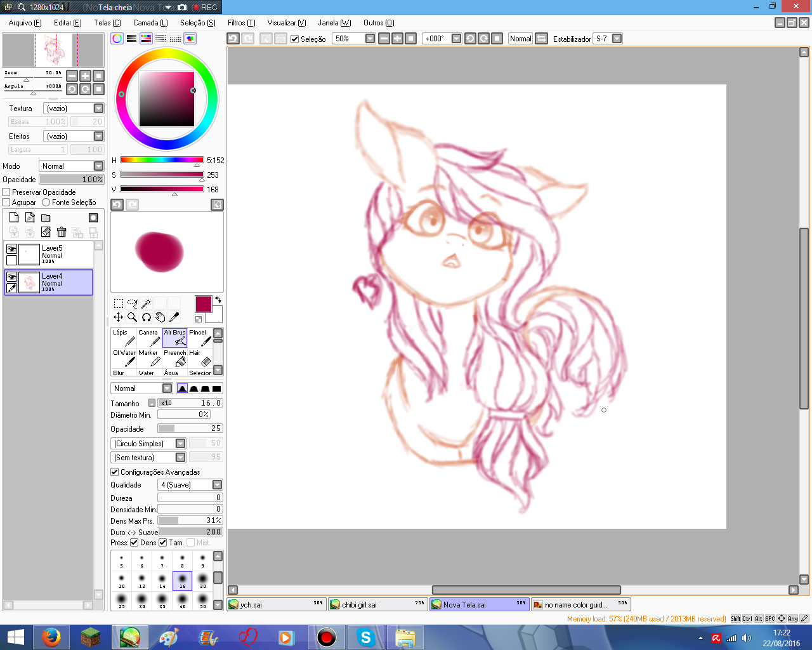812x650 pixels.
Task: Open Skype from the taskbar
Action: coord(365,637)
